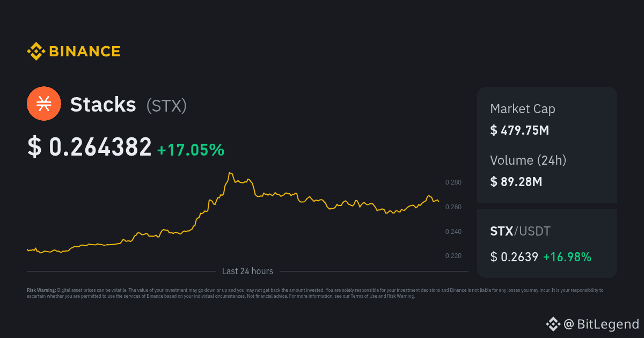Click the $ 479.75M market cap value

coord(519,130)
